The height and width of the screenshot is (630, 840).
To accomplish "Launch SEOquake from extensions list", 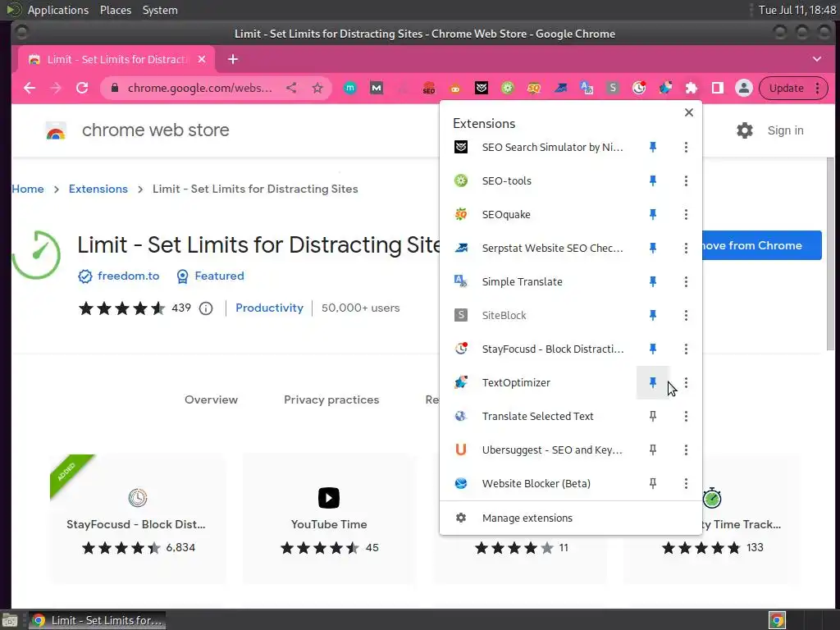I will (538, 214).
